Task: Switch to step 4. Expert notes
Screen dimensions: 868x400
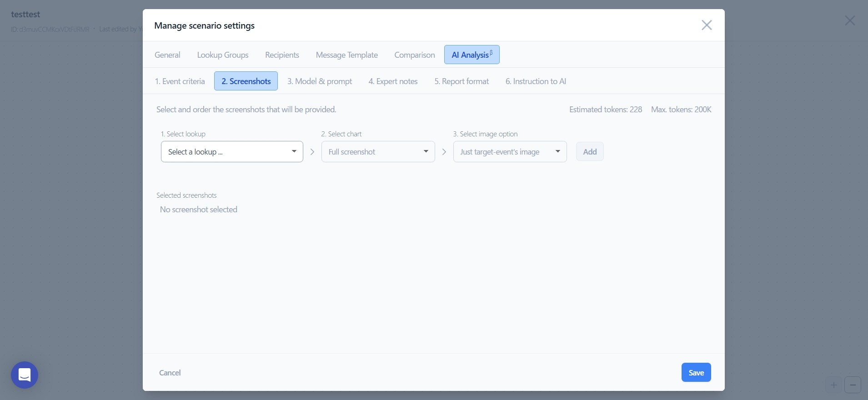Action: point(393,81)
